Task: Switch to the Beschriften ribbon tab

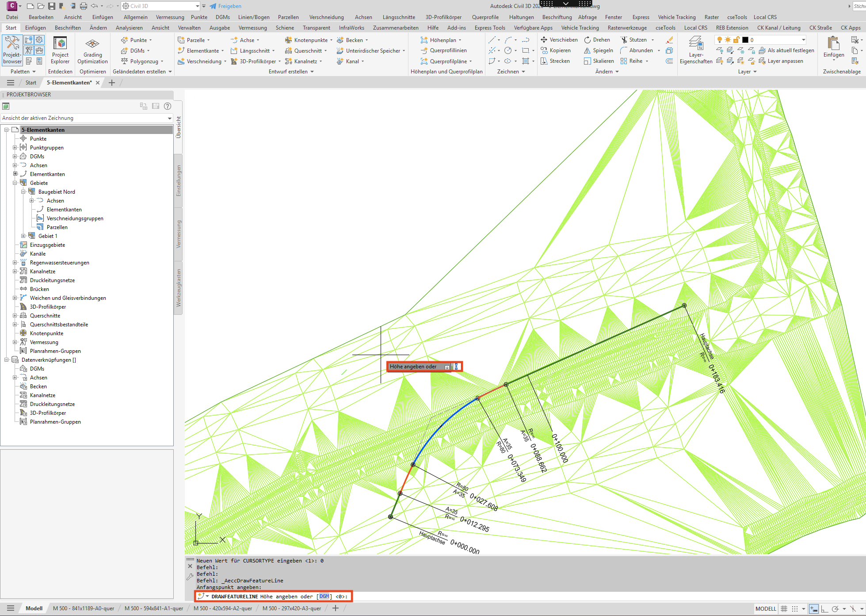Action: click(x=68, y=28)
